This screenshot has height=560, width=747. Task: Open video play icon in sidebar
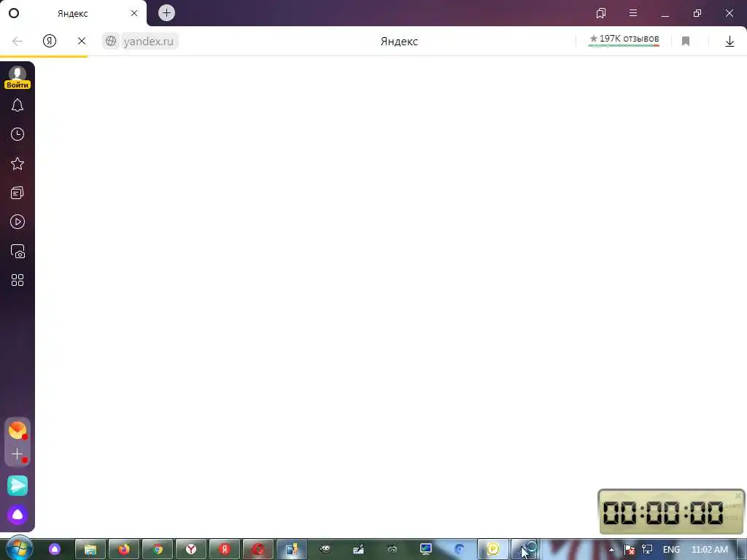pyautogui.click(x=18, y=222)
